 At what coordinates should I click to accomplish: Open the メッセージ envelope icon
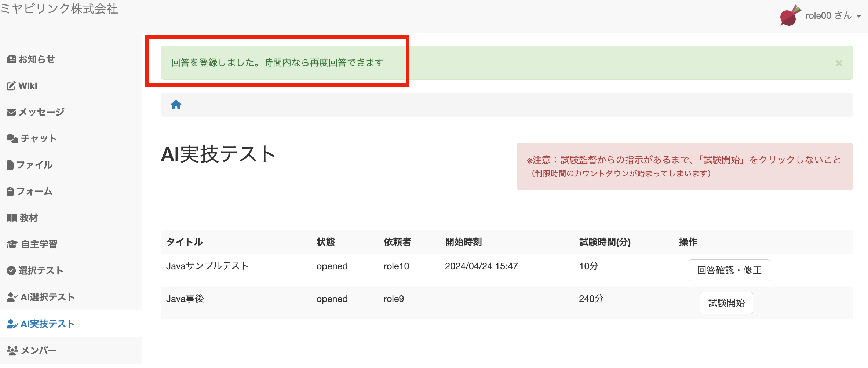[11, 112]
